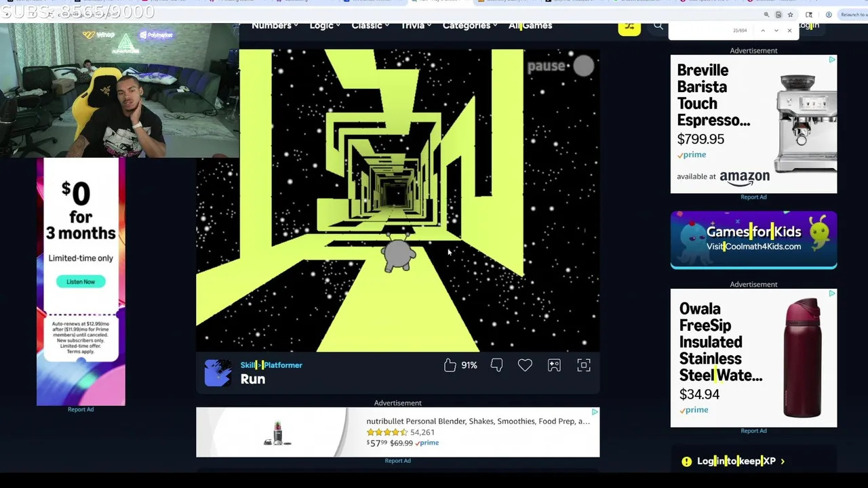Click the Platformer category link
The height and width of the screenshot is (488, 868).
[x=283, y=365]
